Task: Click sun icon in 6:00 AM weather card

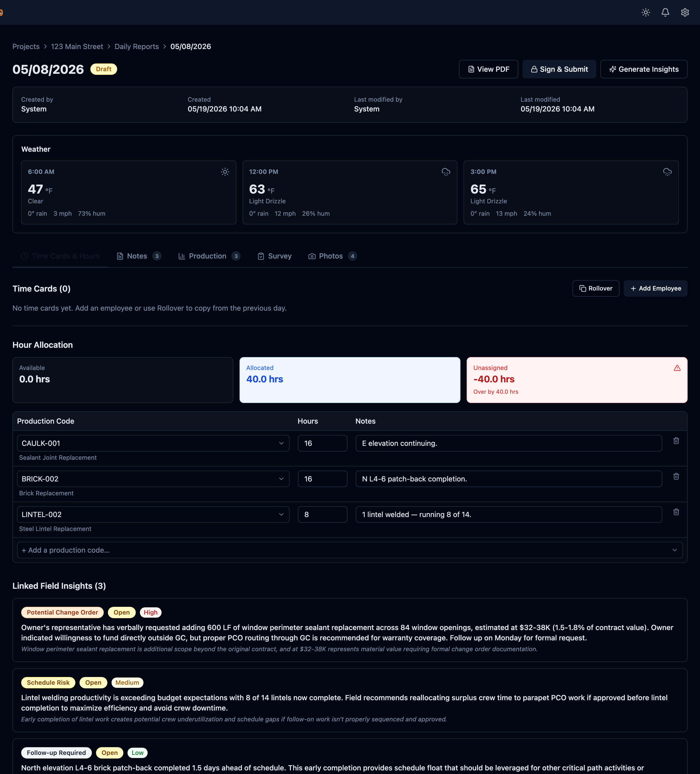Action: point(225,172)
